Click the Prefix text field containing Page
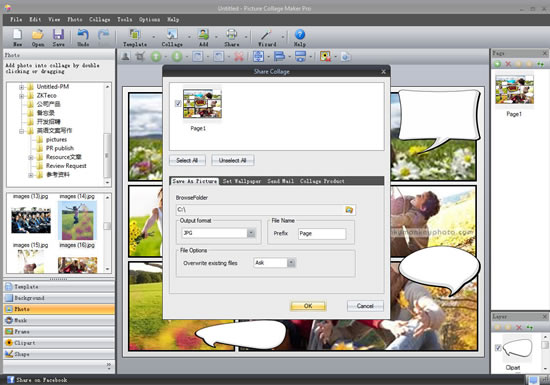The image size is (550, 385). coord(322,234)
